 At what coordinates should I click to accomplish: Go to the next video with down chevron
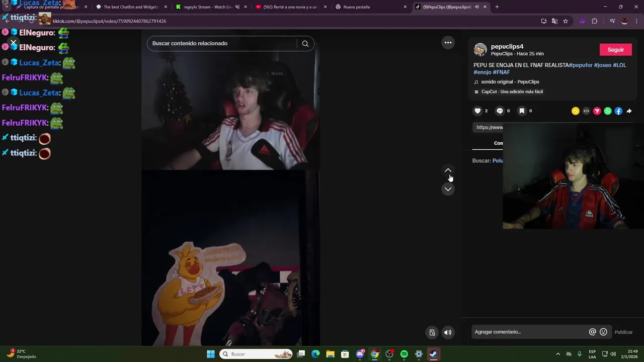tap(448, 189)
